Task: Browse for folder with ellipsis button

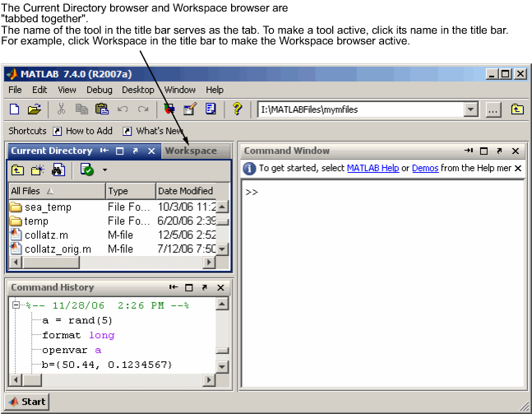Action: coord(493,109)
